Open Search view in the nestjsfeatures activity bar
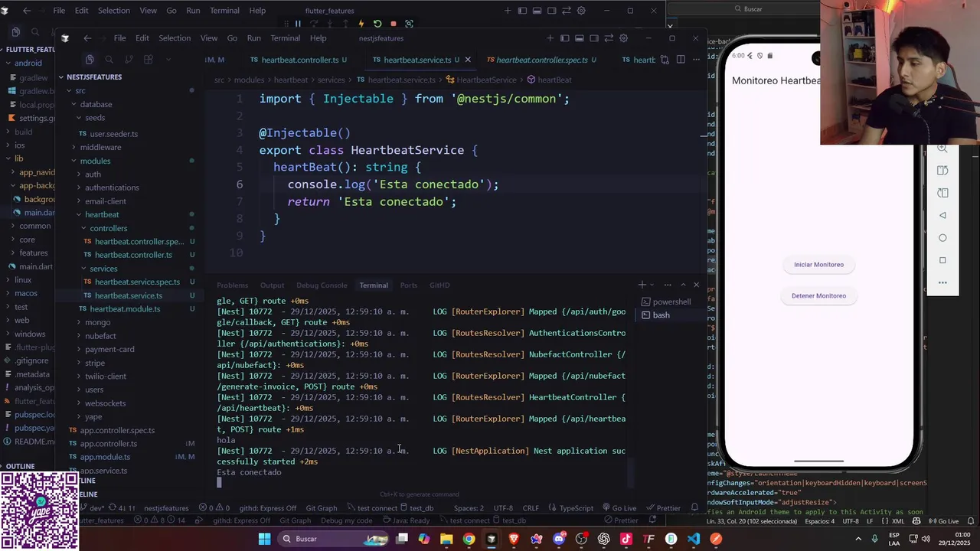Screen dimensions: 980x551 [x=109, y=60]
